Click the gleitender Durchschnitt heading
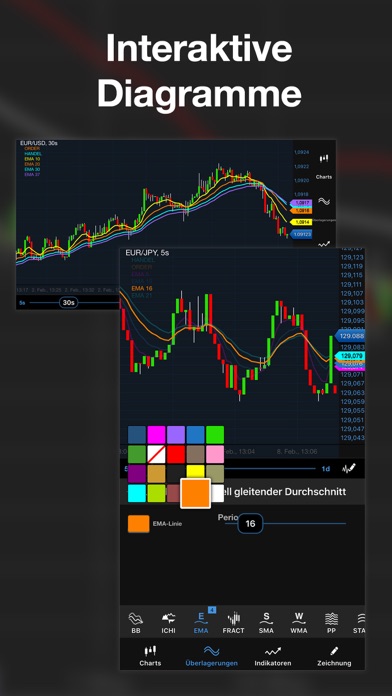This screenshot has width=392, height=696. click(x=289, y=492)
